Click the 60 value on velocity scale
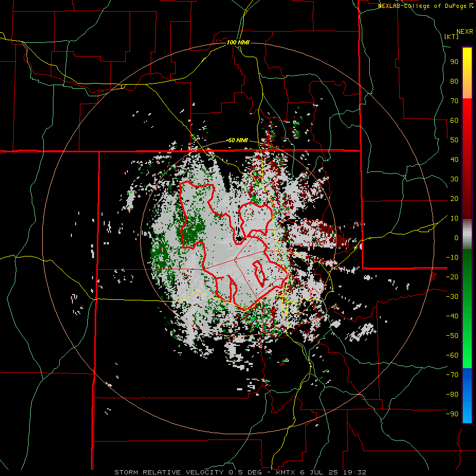Image resolution: width=476 pixels, height=476 pixels. point(454,120)
